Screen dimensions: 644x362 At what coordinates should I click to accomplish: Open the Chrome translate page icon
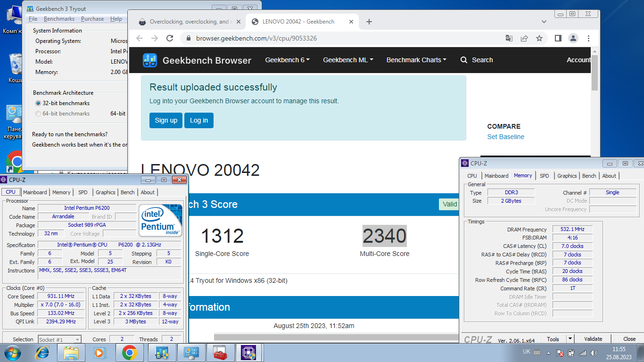click(509, 38)
